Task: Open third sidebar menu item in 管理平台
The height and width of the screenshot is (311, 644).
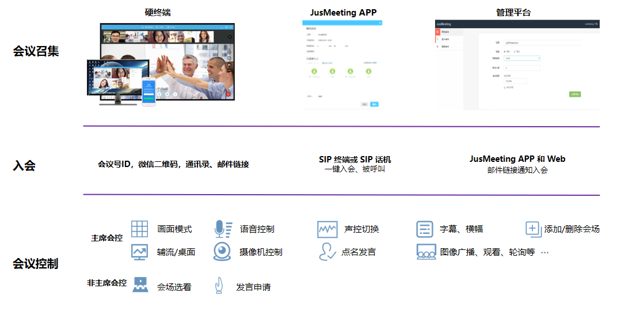Action: coord(449,47)
